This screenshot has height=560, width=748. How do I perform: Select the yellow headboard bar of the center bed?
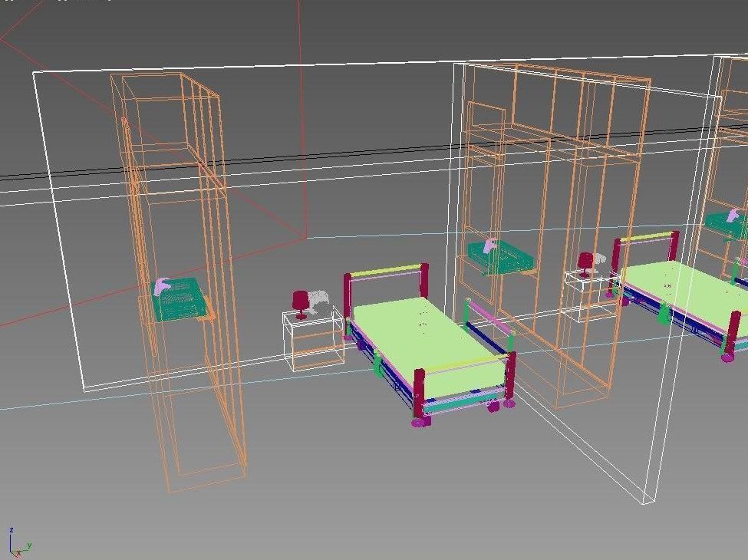click(385, 271)
